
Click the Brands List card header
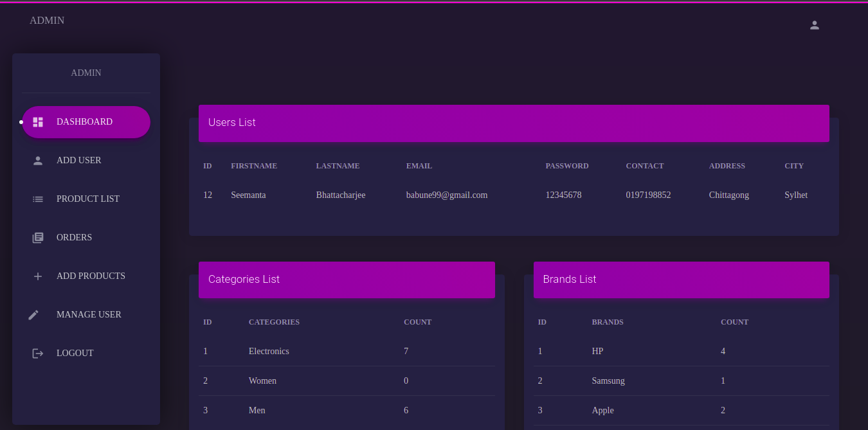tap(682, 280)
